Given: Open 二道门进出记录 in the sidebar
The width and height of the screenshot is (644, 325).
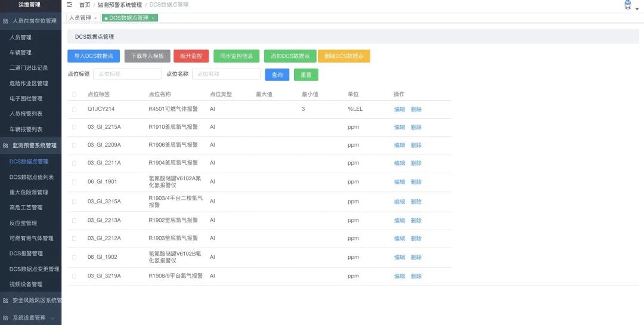Looking at the screenshot, I should click(29, 68).
